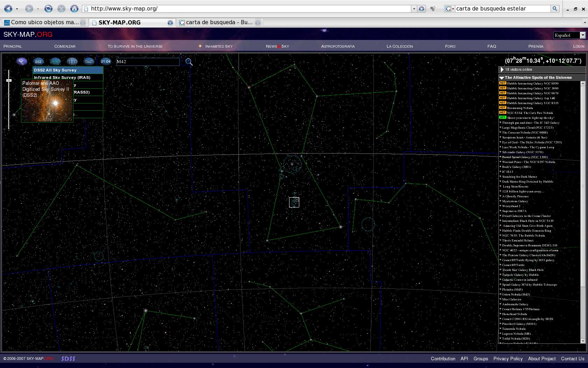Click the browser Stop button
Image resolution: width=588 pixels, height=368 pixels.
61,8
